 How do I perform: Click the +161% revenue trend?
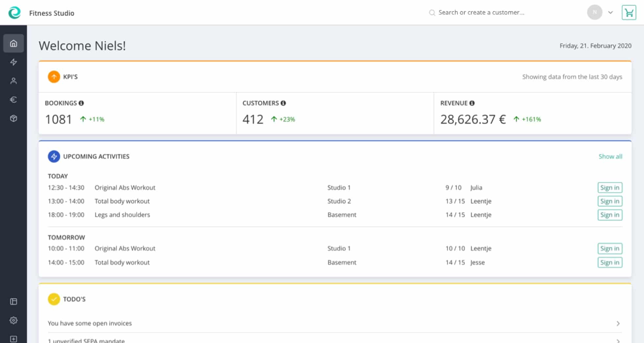(x=527, y=119)
